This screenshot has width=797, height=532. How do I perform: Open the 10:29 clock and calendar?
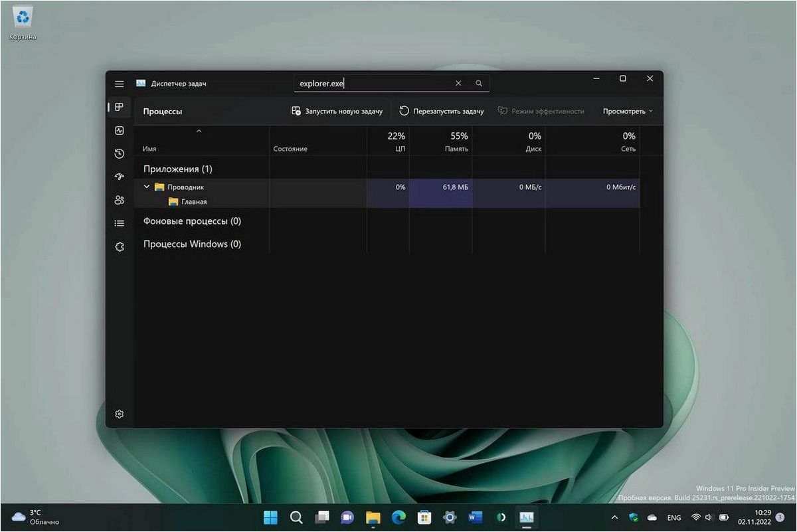click(755, 517)
